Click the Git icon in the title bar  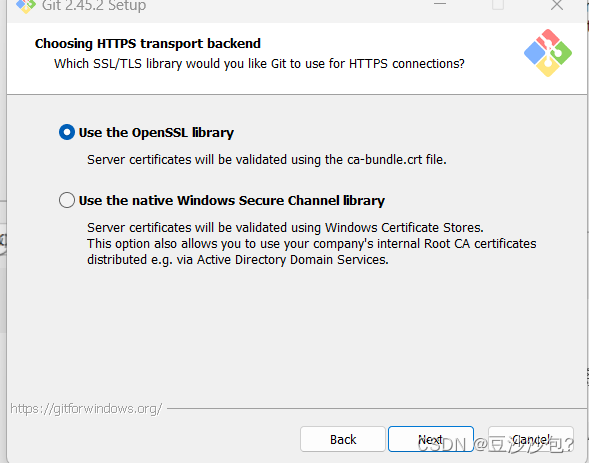pos(26,6)
